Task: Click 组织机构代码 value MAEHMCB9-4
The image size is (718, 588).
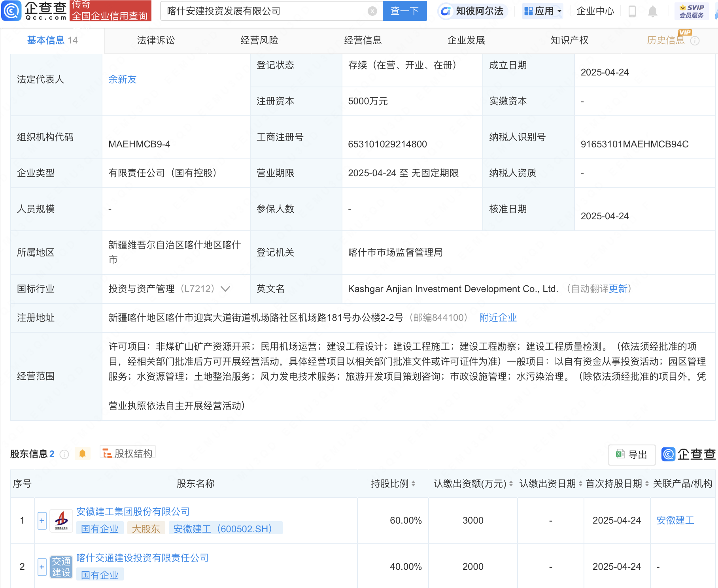Action: [x=139, y=144]
